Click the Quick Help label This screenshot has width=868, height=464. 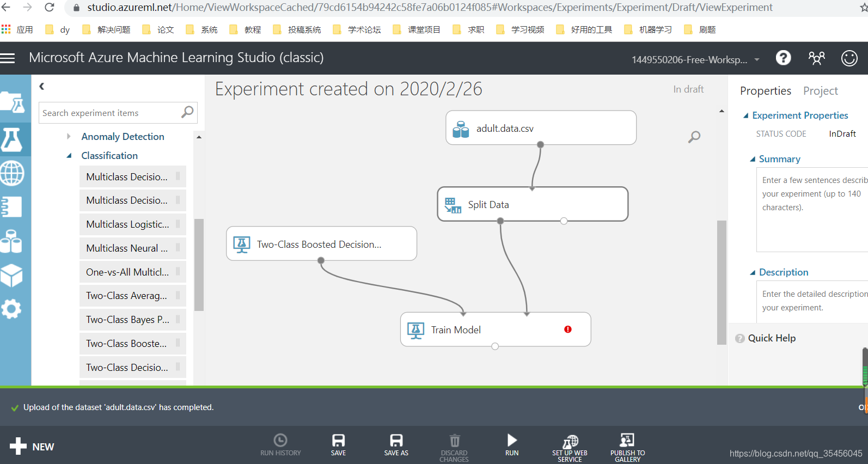[772, 338]
